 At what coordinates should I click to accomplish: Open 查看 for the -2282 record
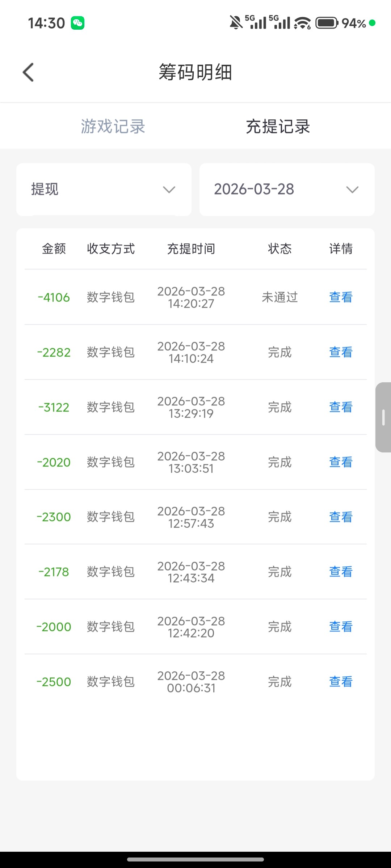click(341, 352)
